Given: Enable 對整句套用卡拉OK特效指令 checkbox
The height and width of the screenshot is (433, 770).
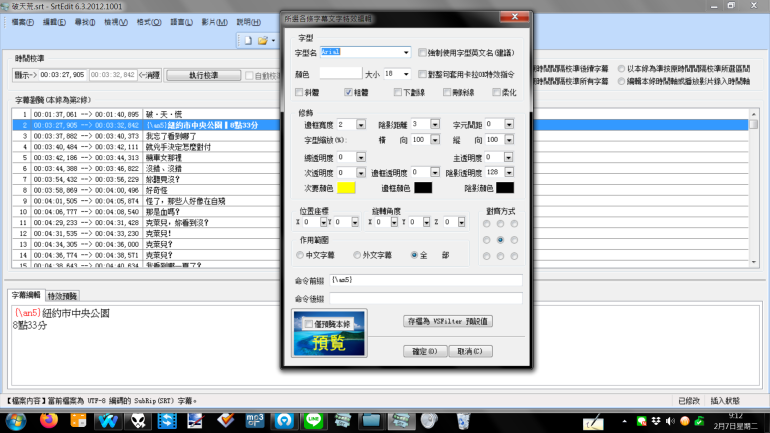Looking at the screenshot, I should 422,74.
